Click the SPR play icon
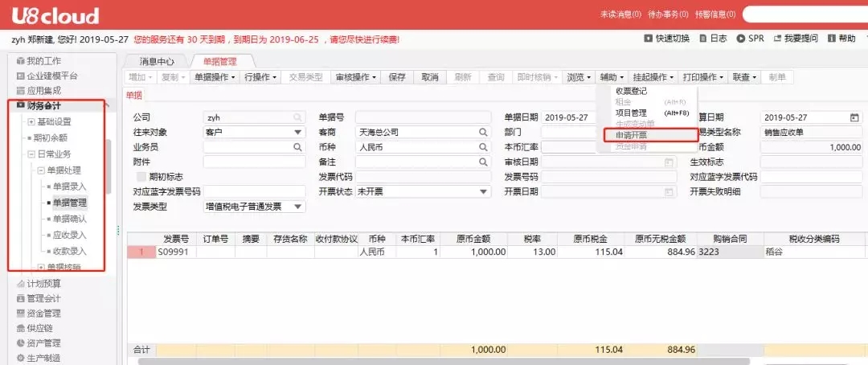The width and height of the screenshot is (868, 365). click(x=741, y=39)
